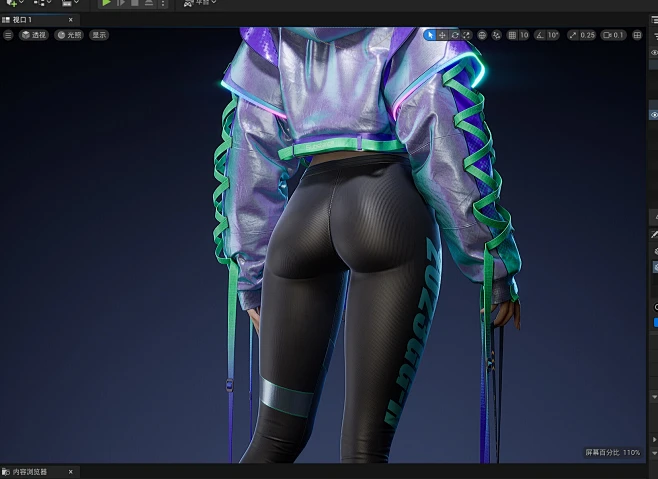The image size is (658, 479).
Task: Open the Cinematics clapperboard dropdown
Action: click(x=70, y=3)
